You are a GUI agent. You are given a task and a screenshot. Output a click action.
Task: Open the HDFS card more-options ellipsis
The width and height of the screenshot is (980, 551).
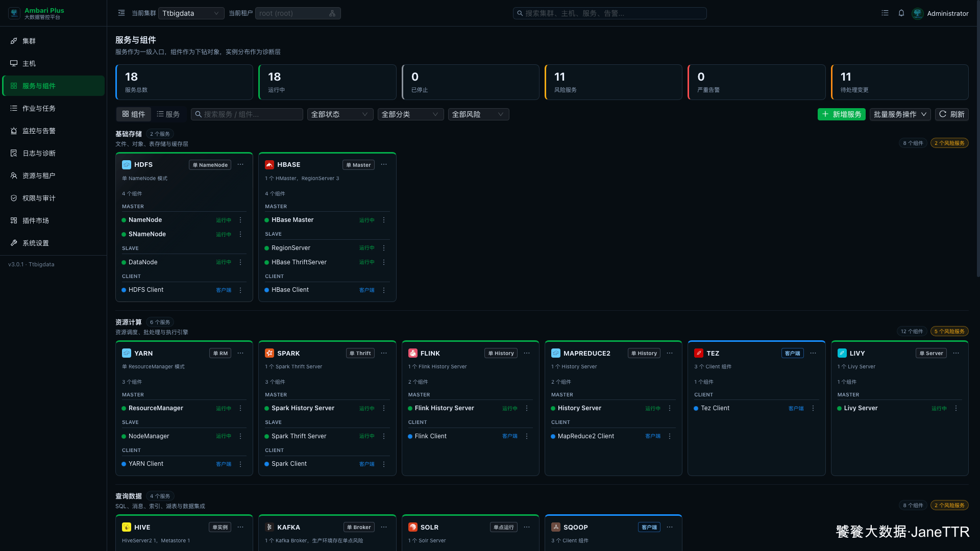pyautogui.click(x=240, y=165)
